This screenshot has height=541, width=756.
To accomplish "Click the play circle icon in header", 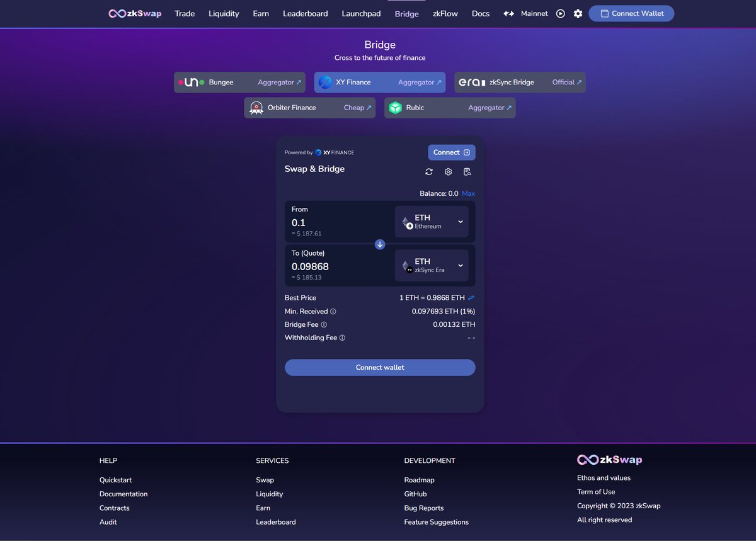I will [561, 13].
